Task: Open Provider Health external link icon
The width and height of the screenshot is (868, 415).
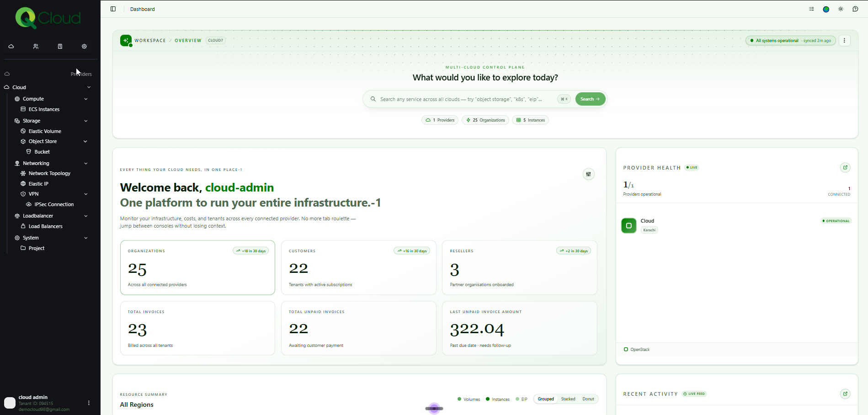Action: (845, 167)
